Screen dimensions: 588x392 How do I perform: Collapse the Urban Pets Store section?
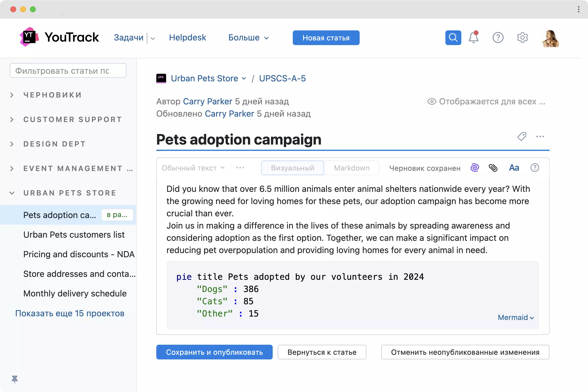[12, 193]
